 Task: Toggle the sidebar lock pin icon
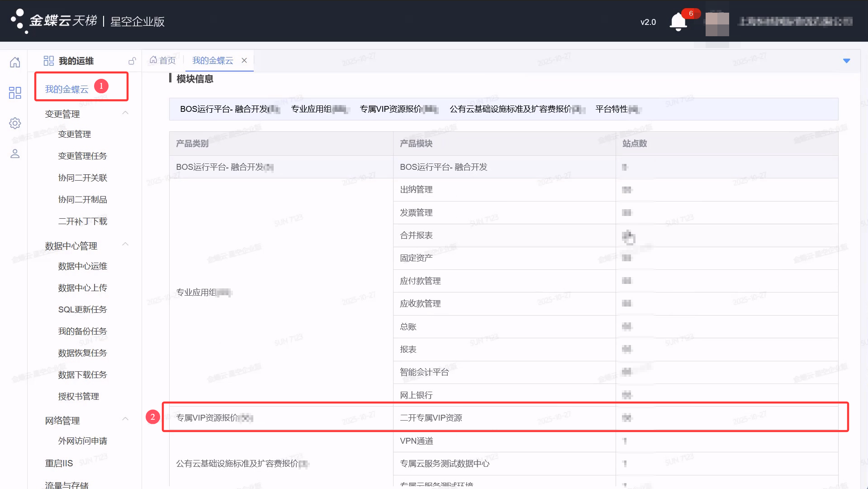pyautogui.click(x=132, y=61)
